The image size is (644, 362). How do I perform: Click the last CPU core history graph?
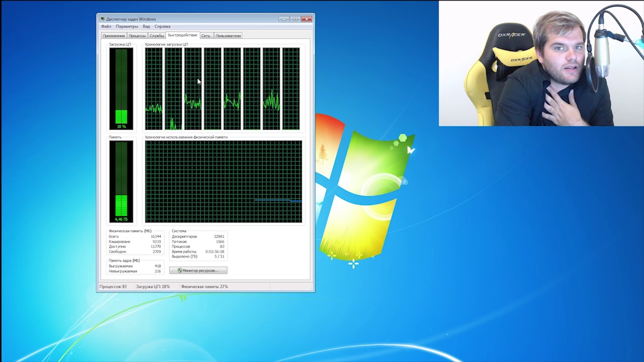point(291,88)
